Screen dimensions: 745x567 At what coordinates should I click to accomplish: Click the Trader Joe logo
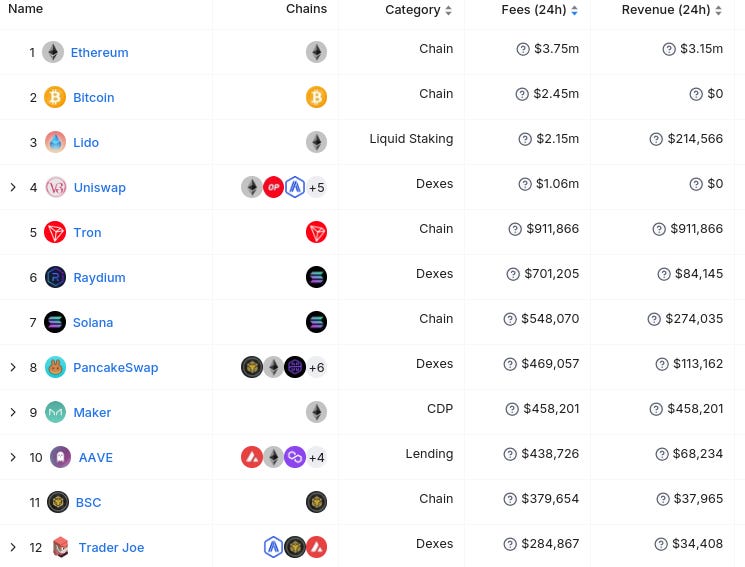point(60,547)
